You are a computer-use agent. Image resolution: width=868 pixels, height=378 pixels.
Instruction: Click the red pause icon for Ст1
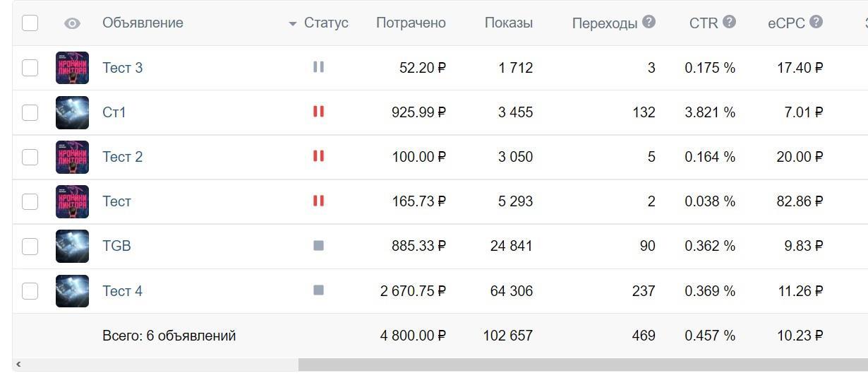pos(318,112)
